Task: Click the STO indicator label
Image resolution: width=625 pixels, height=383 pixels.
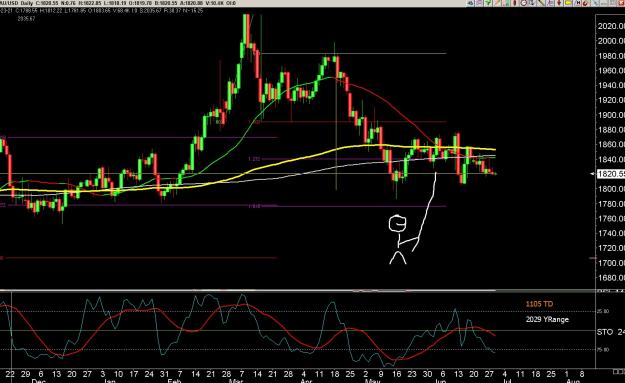Action: coord(605,332)
